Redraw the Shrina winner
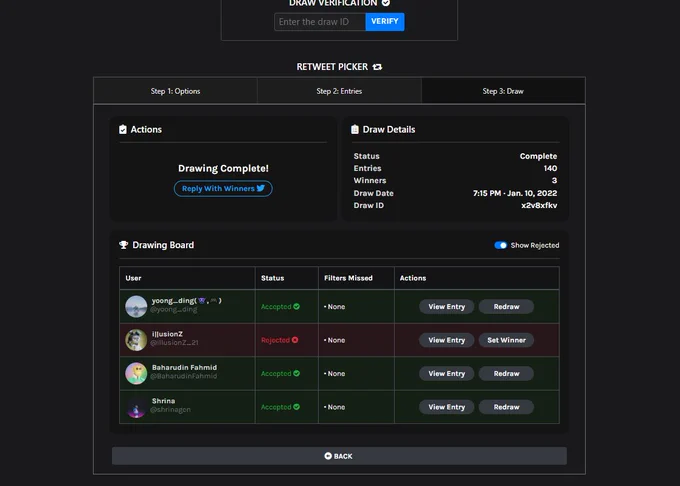The image size is (680, 486). [x=506, y=407]
